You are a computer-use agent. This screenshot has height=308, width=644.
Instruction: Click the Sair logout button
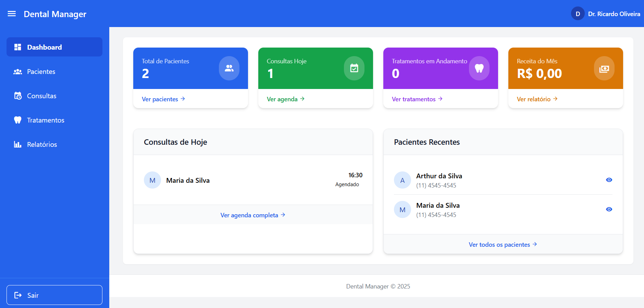[54, 295]
